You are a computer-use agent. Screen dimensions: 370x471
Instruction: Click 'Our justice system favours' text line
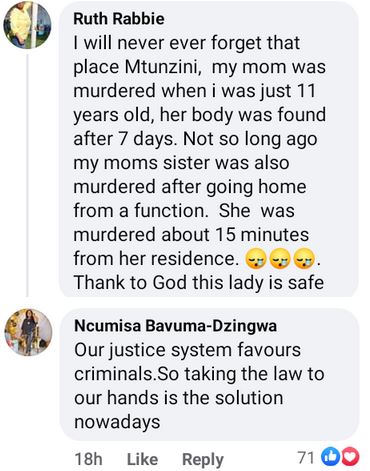187,351
